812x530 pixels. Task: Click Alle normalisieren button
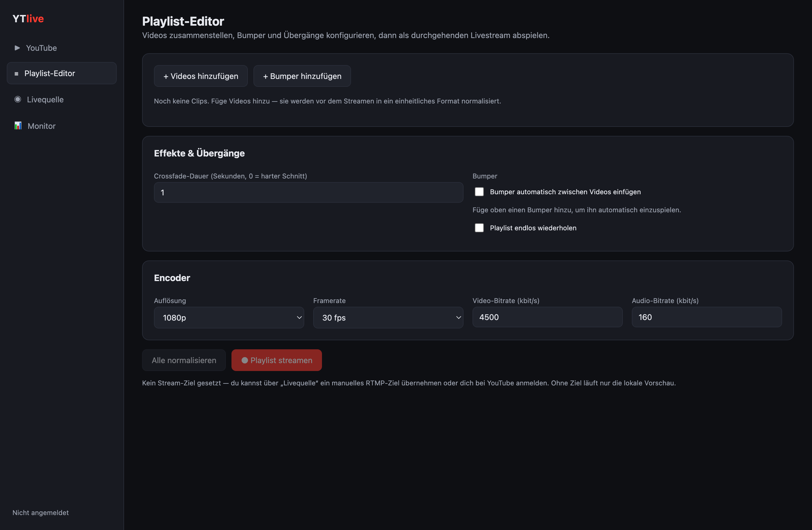[184, 360]
